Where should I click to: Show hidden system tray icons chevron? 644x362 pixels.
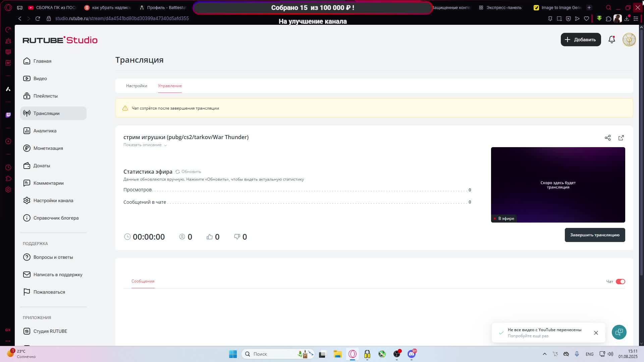tap(544, 354)
